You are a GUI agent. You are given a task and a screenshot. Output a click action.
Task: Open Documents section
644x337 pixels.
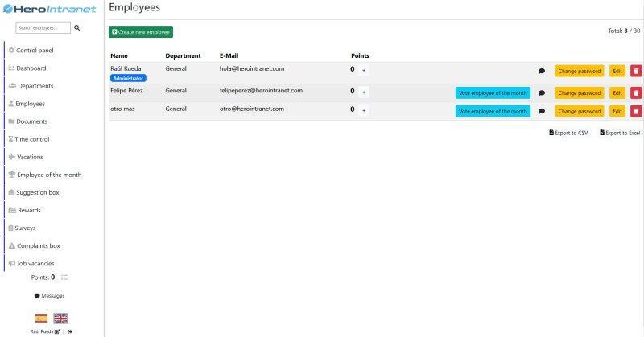[x=28, y=121]
